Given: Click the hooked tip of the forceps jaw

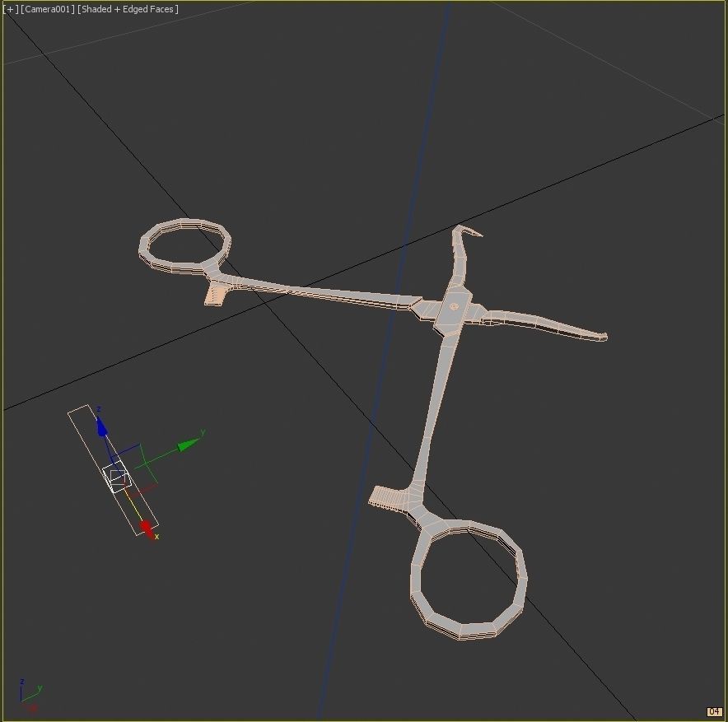Looking at the screenshot, I should [x=468, y=231].
